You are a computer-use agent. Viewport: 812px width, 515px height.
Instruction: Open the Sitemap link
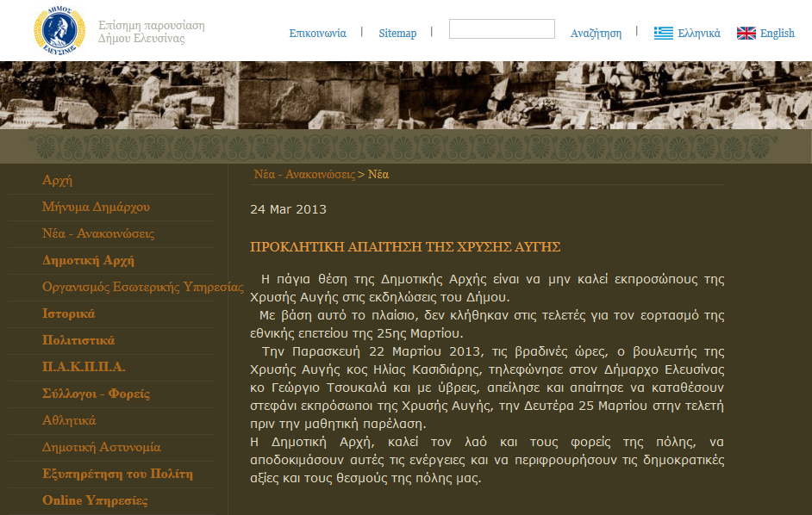(x=397, y=34)
